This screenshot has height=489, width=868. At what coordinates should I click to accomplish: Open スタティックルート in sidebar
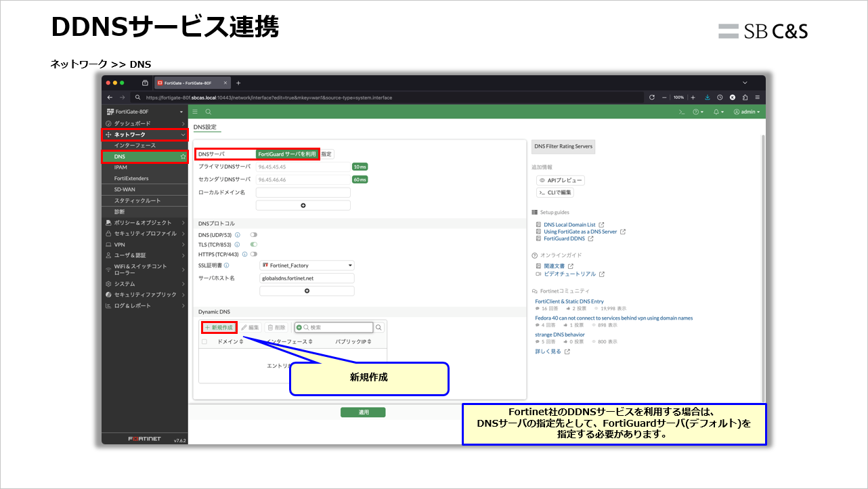(x=145, y=200)
